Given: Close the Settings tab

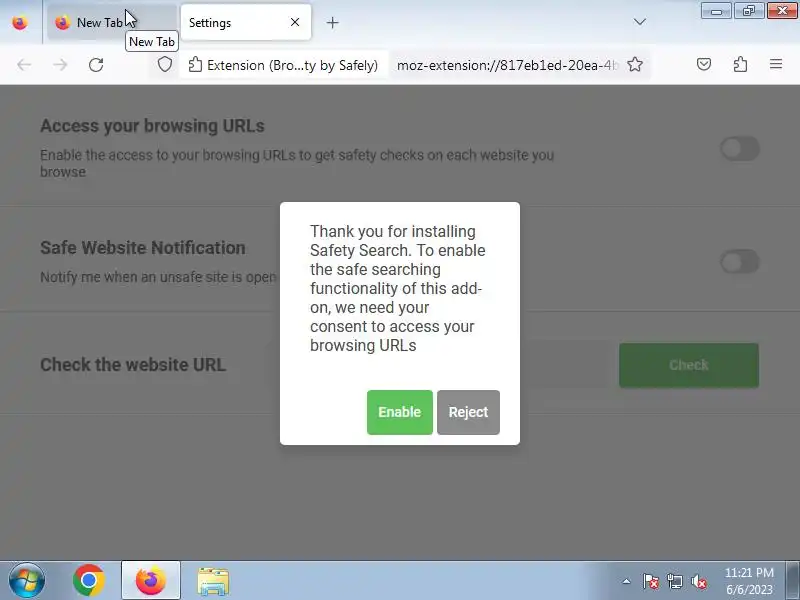Looking at the screenshot, I should [295, 22].
